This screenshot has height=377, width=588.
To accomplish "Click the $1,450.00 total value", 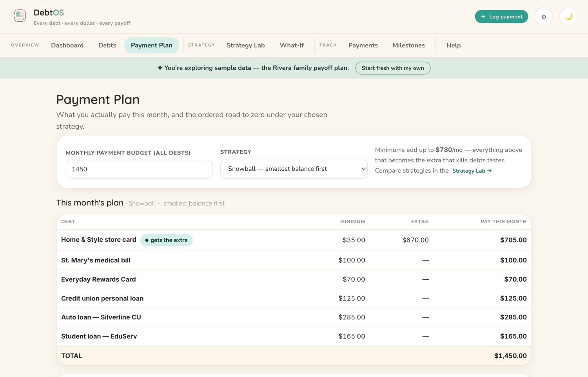I will pos(510,356).
